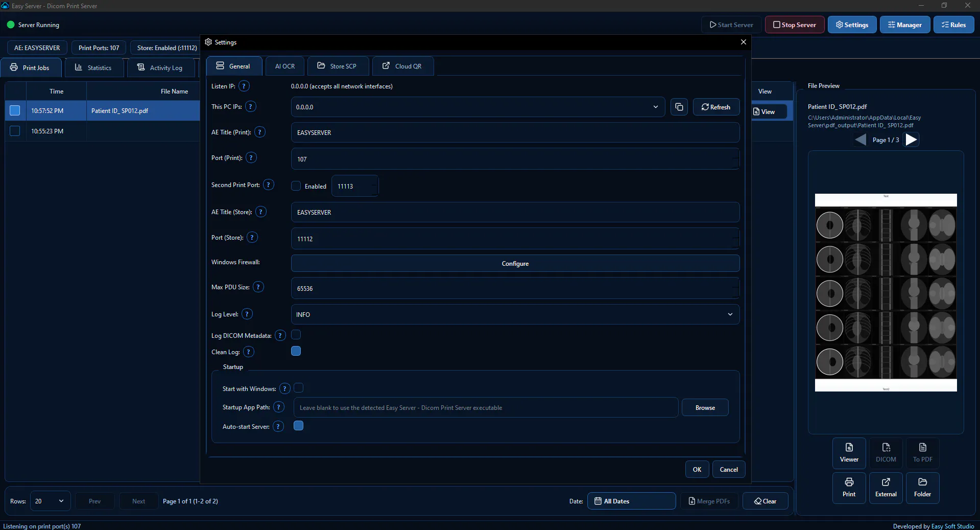Click help icon beside Auto-start Server
This screenshot has width=980, height=530.
tap(278, 426)
